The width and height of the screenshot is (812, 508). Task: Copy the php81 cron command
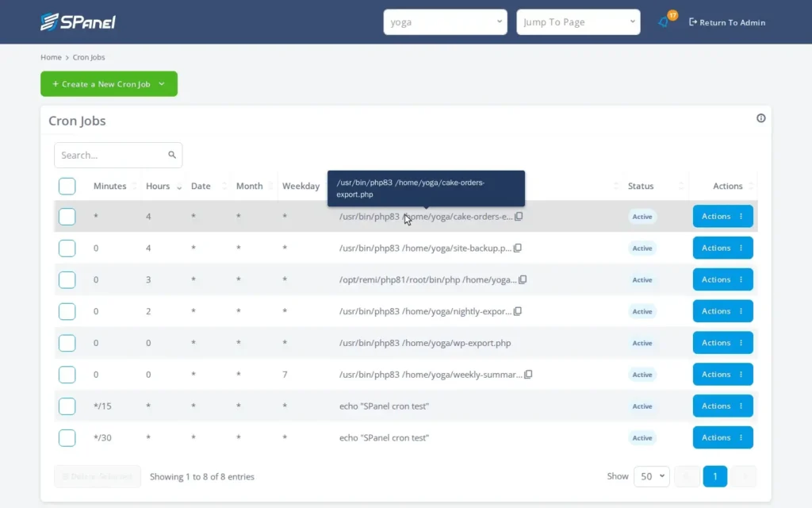(523, 279)
